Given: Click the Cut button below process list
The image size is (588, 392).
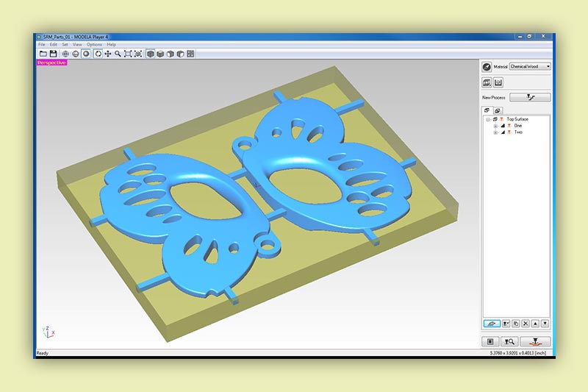Looking at the screenshot, I should (535, 341).
